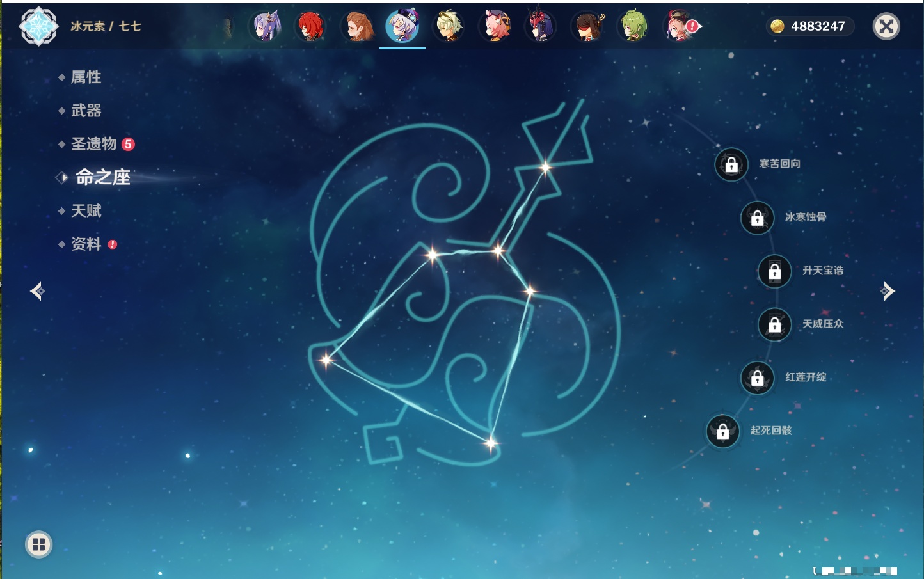This screenshot has height=579, width=924.
Task: Open the 属性 attributes tab
Action: (86, 77)
